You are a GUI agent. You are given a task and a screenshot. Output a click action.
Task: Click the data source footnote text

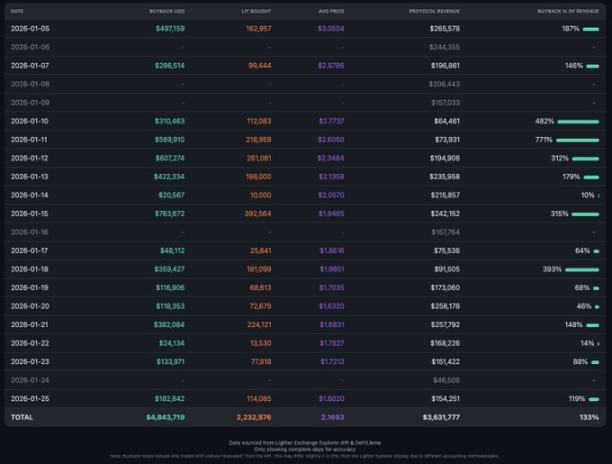(306, 441)
